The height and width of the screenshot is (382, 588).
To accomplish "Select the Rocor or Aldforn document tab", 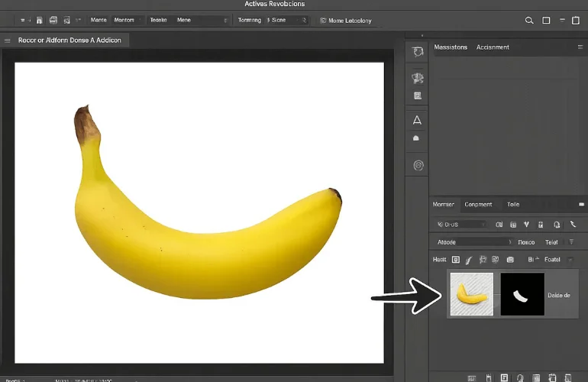I will pos(69,40).
